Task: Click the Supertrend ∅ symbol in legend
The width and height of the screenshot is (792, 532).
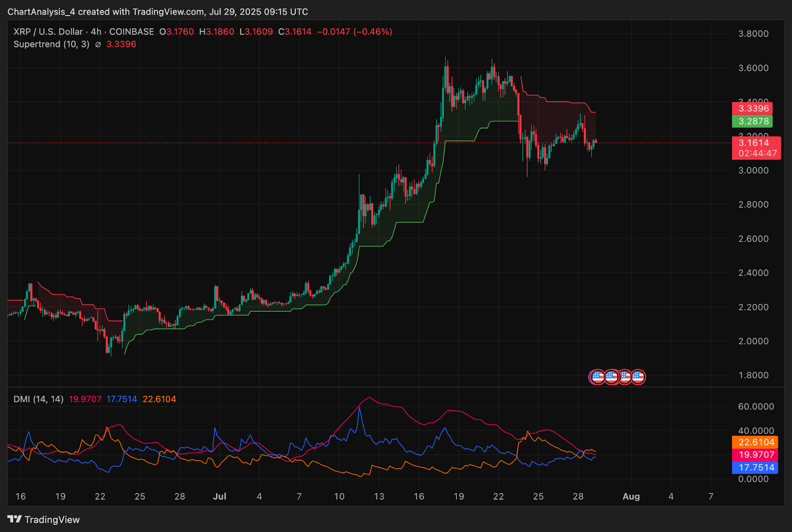Action: [98, 45]
